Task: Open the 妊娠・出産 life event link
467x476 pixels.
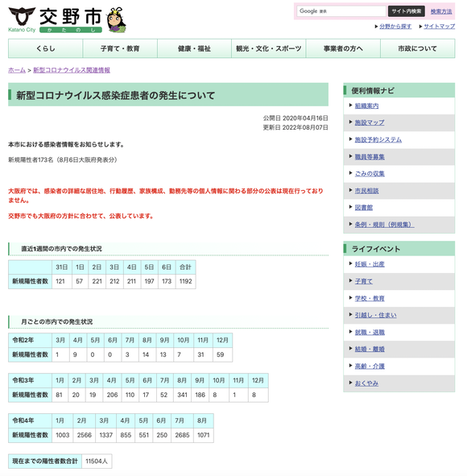Action: [x=370, y=264]
